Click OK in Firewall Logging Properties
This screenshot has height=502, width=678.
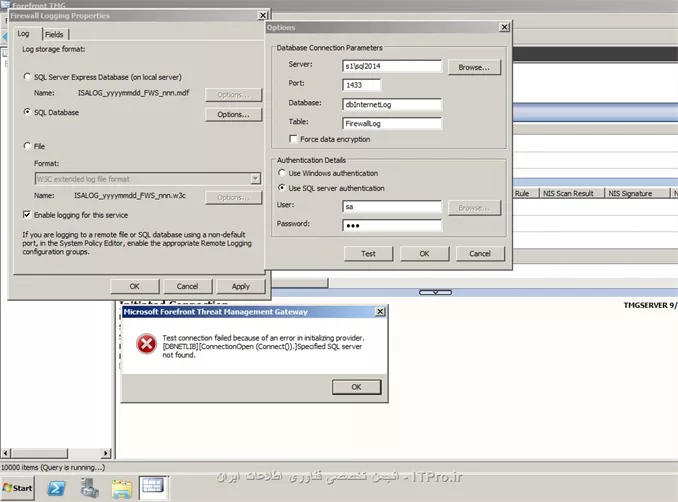tap(134, 286)
